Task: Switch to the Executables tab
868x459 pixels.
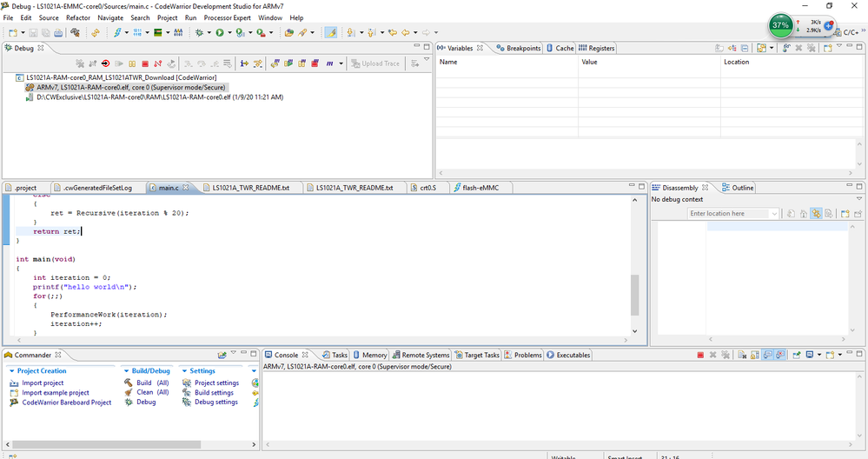Action: 568,355
